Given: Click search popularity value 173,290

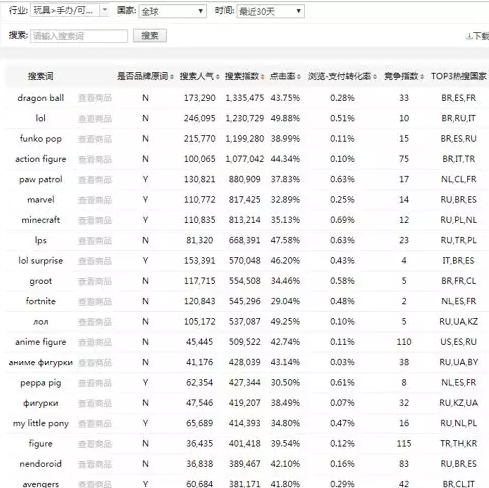Looking at the screenshot, I should point(200,98).
